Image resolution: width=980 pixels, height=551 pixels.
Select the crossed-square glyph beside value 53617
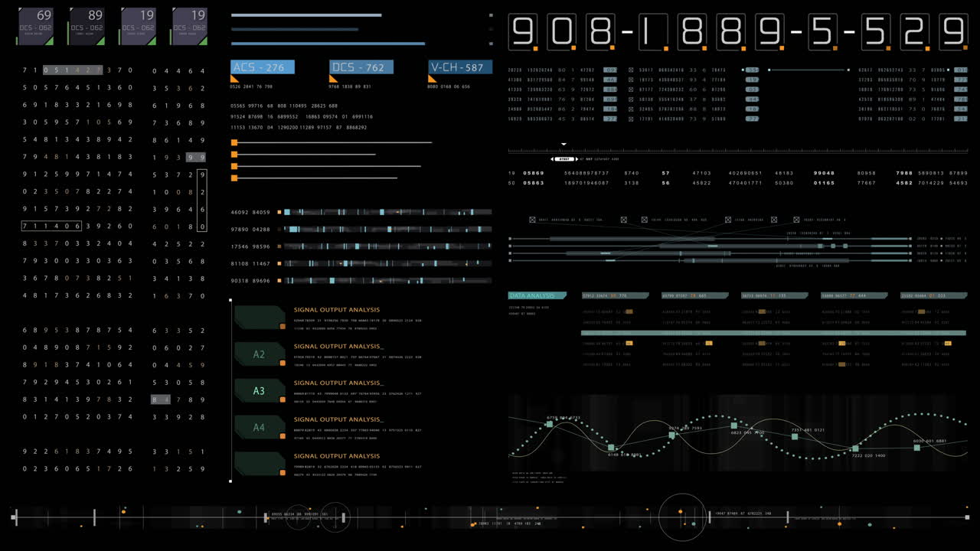[630, 70]
